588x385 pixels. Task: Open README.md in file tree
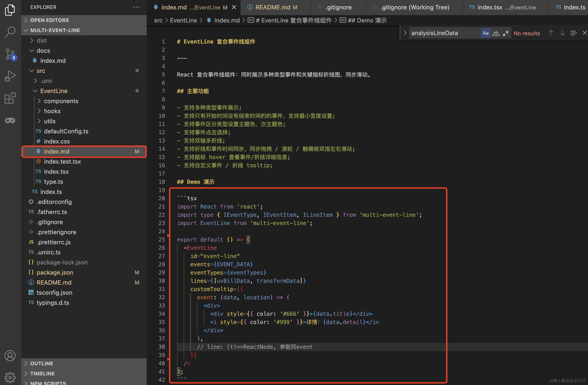[x=84, y=283]
